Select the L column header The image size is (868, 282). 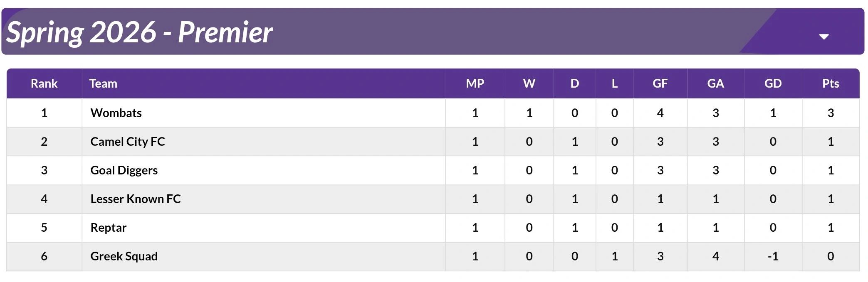click(614, 83)
